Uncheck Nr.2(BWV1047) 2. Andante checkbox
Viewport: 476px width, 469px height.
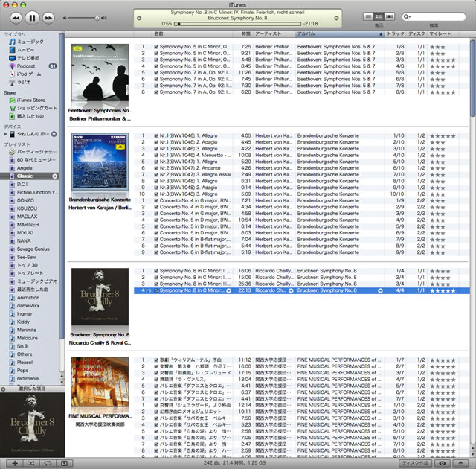coord(156,168)
